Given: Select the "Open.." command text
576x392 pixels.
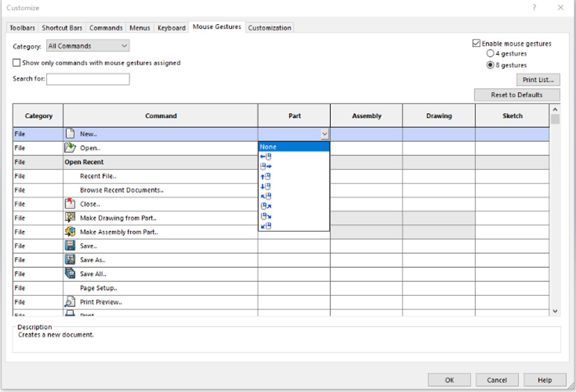Looking at the screenshot, I should 90,148.
